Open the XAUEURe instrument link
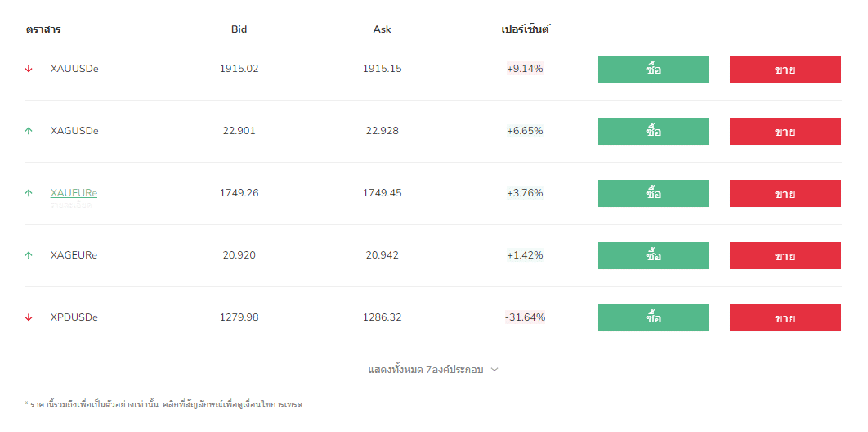Viewport: 868px width, 432px height. [x=74, y=193]
